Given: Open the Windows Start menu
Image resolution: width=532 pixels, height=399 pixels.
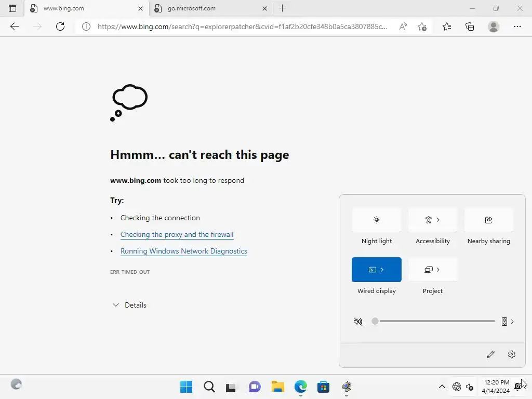Looking at the screenshot, I should (186, 387).
